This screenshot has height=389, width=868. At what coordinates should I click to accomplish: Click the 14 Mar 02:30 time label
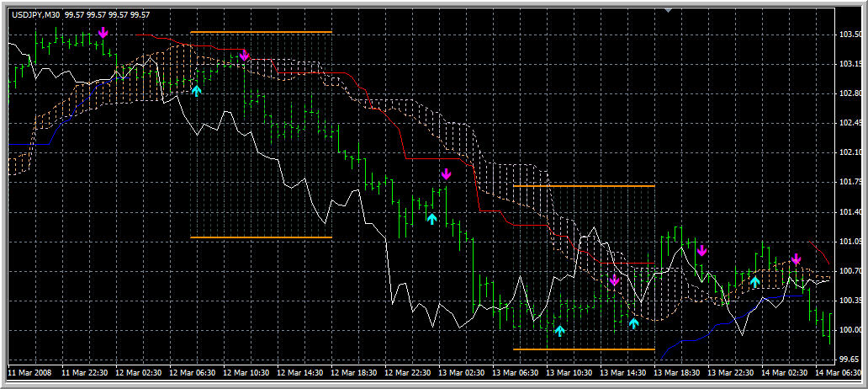point(785,373)
